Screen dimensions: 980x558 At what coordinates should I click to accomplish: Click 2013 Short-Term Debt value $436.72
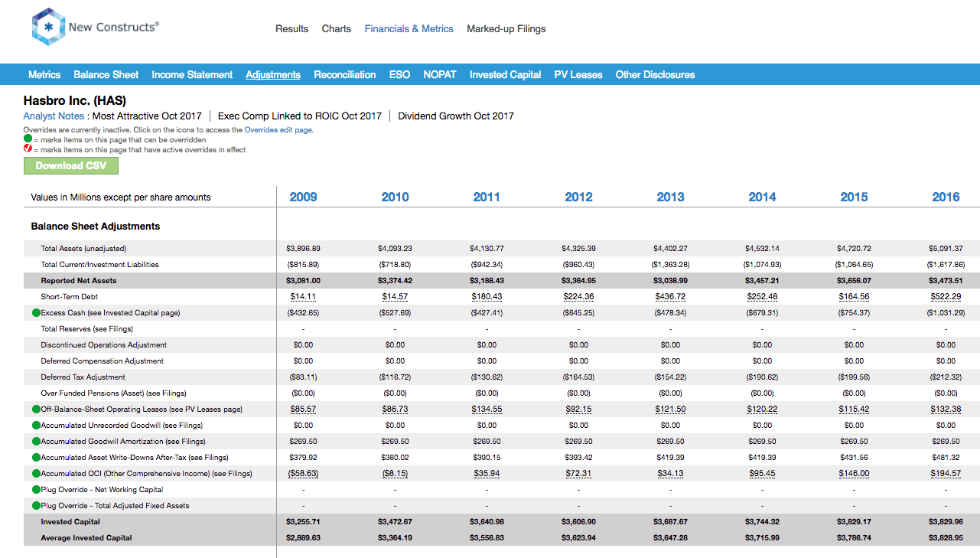click(x=670, y=297)
